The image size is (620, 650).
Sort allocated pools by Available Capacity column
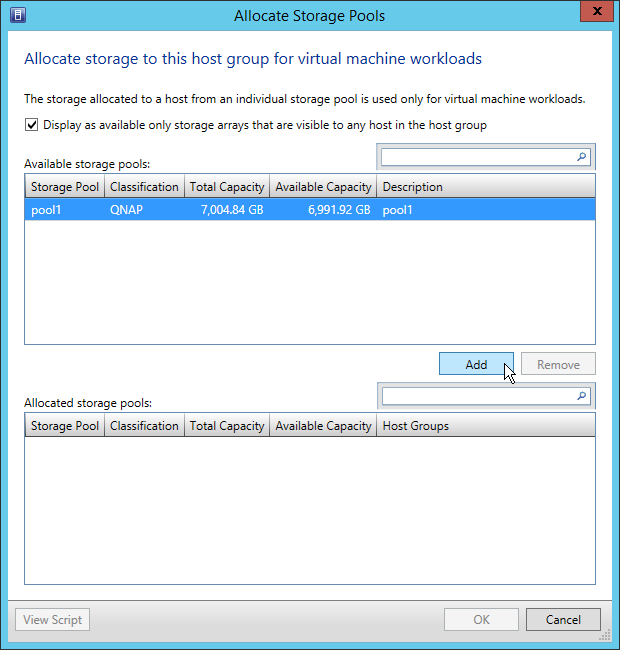(323, 426)
